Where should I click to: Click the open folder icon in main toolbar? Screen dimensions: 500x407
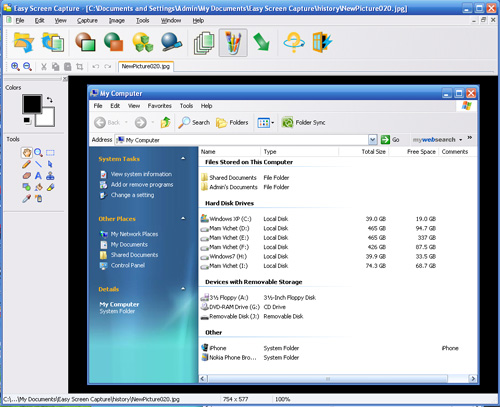click(x=23, y=42)
